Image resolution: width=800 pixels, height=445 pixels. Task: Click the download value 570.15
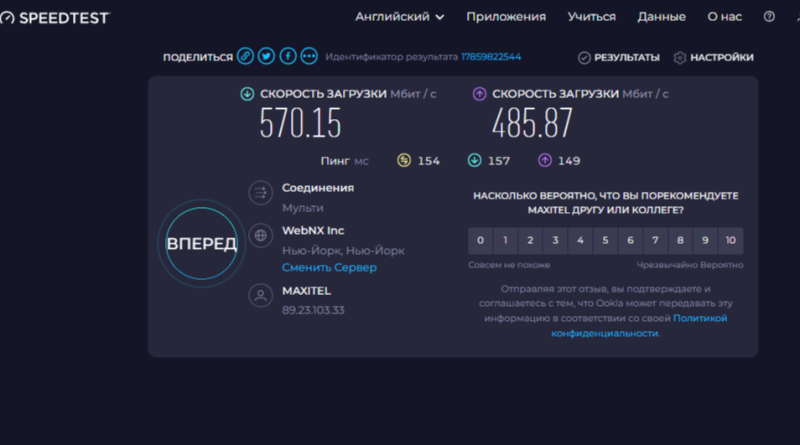tap(300, 123)
